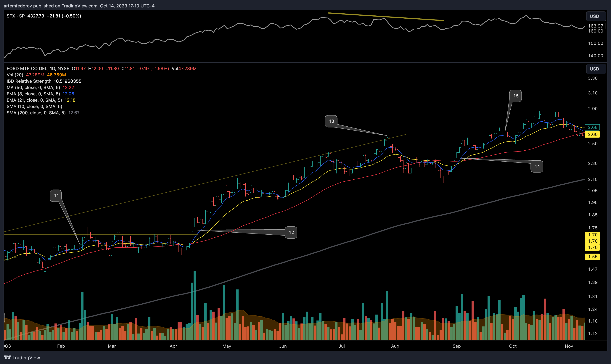Click the green 2.68 price label
The width and height of the screenshot is (611, 364).
click(x=593, y=127)
